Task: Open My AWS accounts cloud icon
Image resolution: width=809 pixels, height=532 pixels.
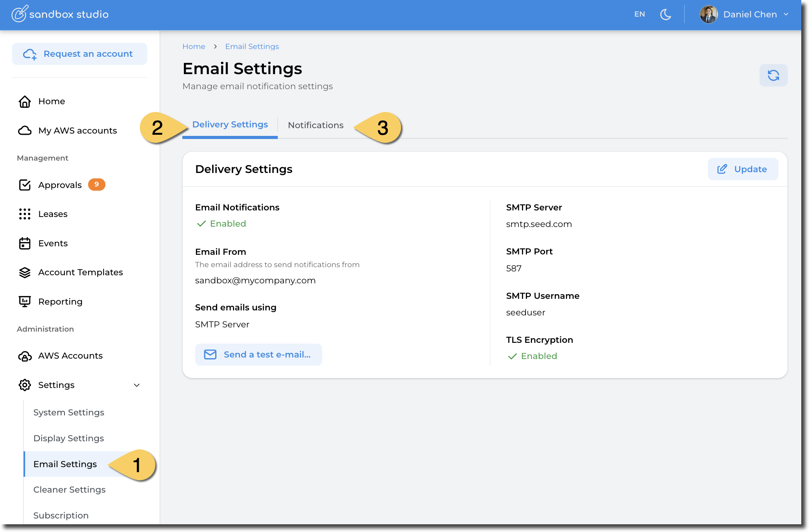Action: (x=25, y=130)
